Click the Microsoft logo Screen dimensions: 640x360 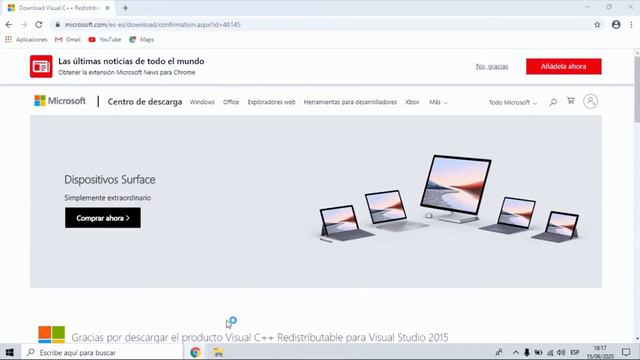coord(60,101)
